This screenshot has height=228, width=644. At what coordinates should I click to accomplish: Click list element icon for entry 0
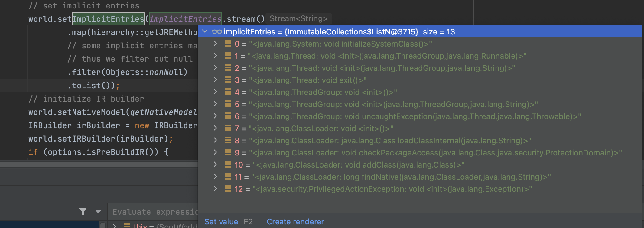pos(228,44)
